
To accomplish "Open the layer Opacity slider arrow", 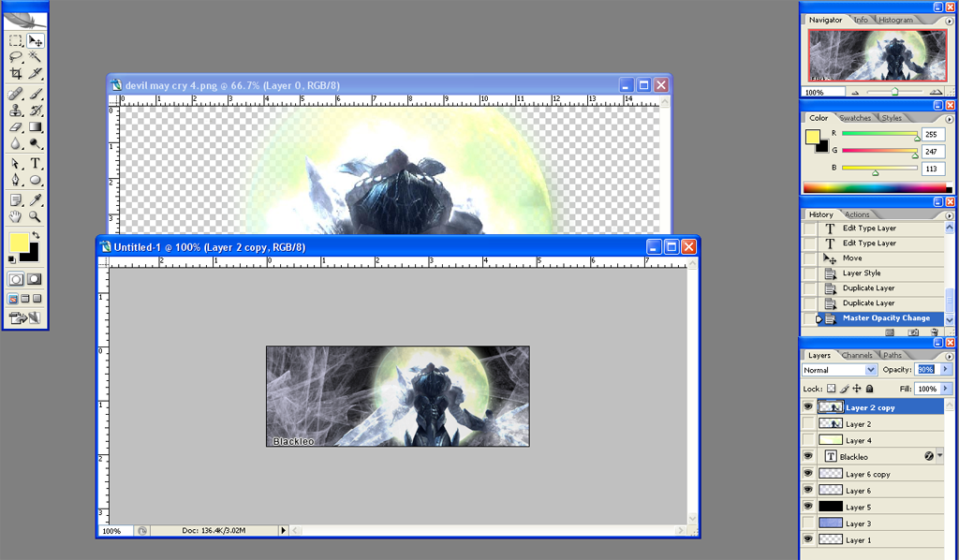I will (946, 369).
